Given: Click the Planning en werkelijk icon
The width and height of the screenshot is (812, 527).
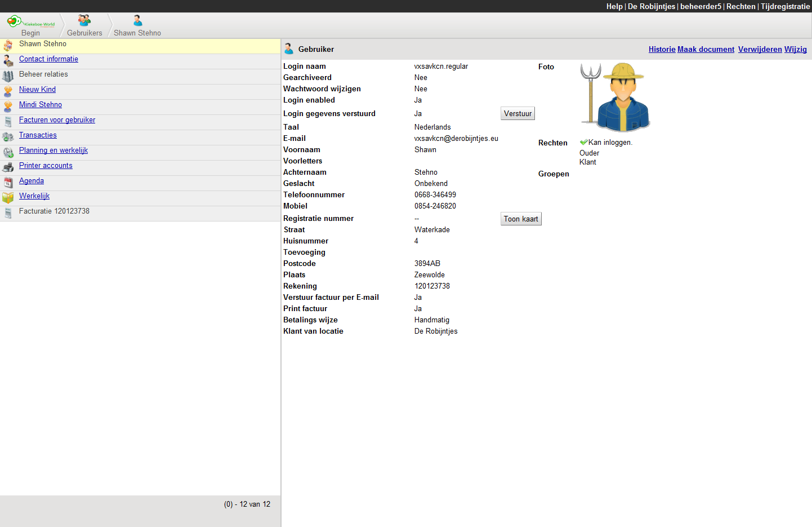Looking at the screenshot, I should tap(8, 152).
